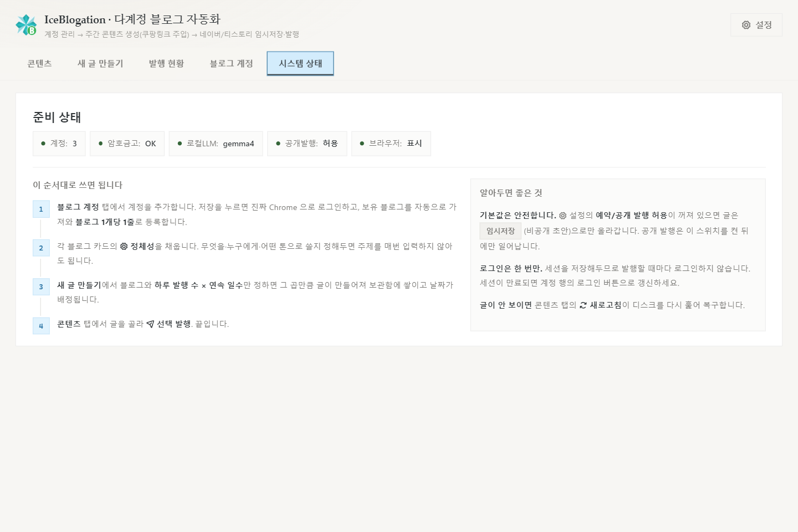Viewport: 798px width, 532px height.
Task: Click the gear icon after 기본값은 안전합니다
Action: tap(563, 216)
